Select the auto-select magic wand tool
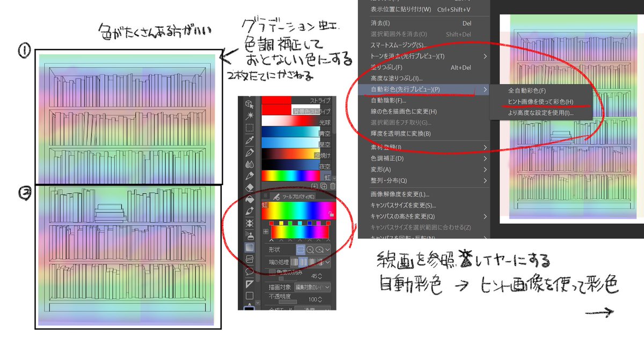Image resolution: width=644 pixels, height=362 pixels. [x=250, y=116]
